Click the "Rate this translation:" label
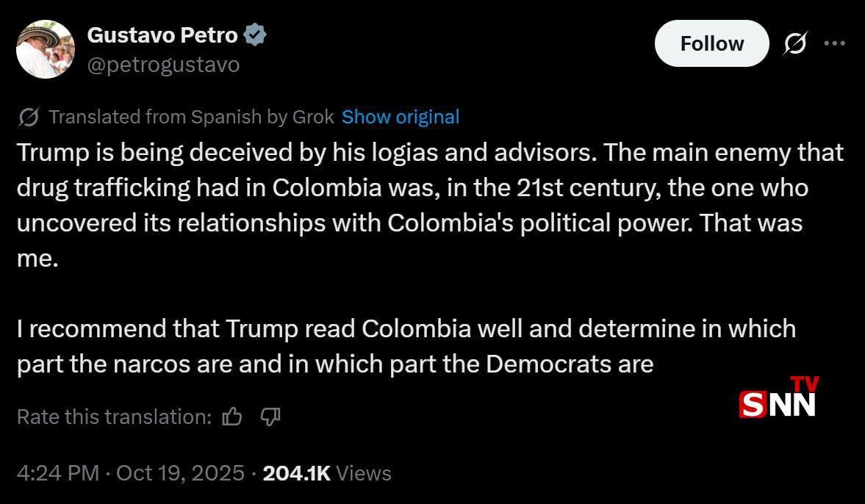Viewport: 865px width, 504px height. [114, 417]
